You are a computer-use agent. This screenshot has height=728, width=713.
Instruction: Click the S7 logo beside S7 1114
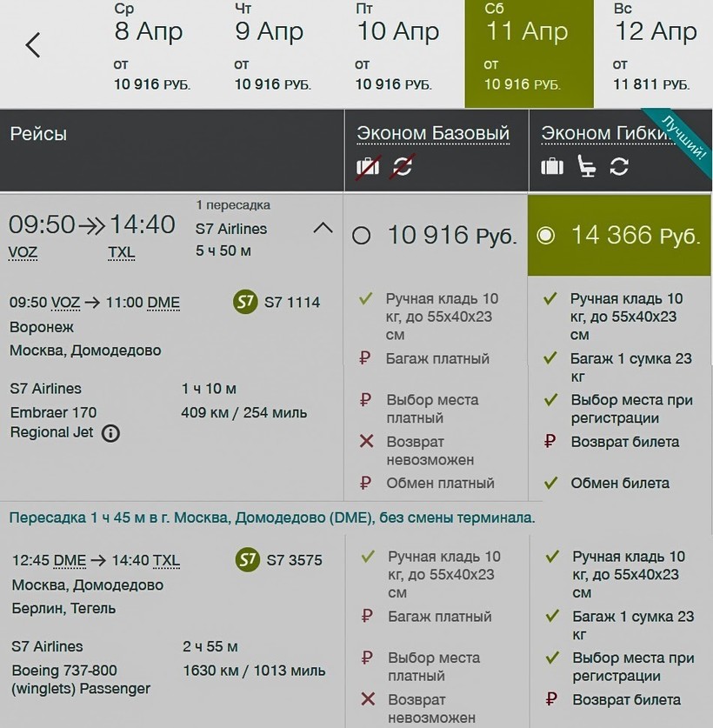(x=246, y=302)
